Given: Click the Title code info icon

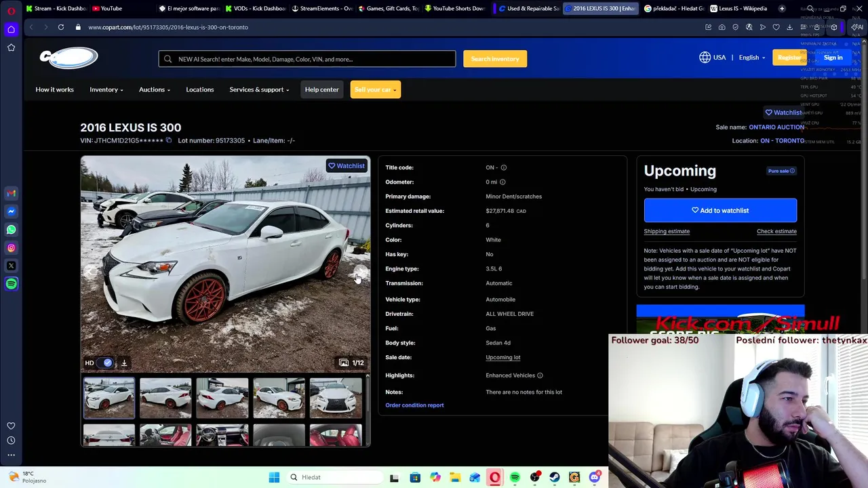Looking at the screenshot, I should pyautogui.click(x=503, y=167).
